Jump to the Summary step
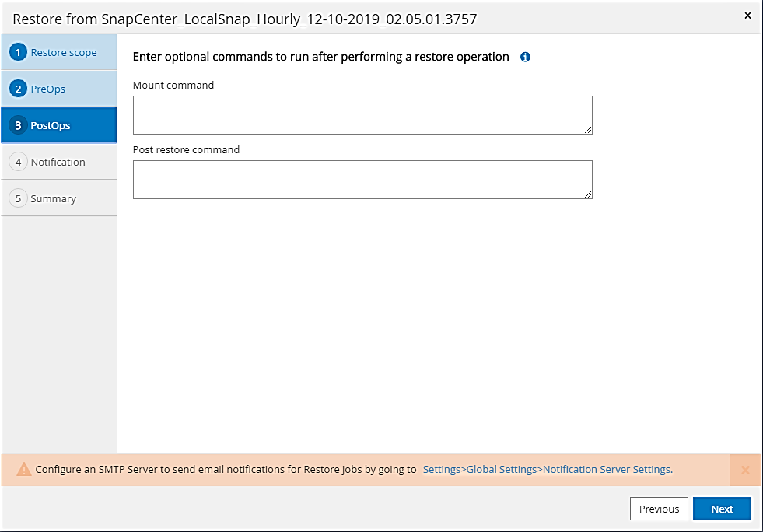The height and width of the screenshot is (532, 763). tap(54, 199)
